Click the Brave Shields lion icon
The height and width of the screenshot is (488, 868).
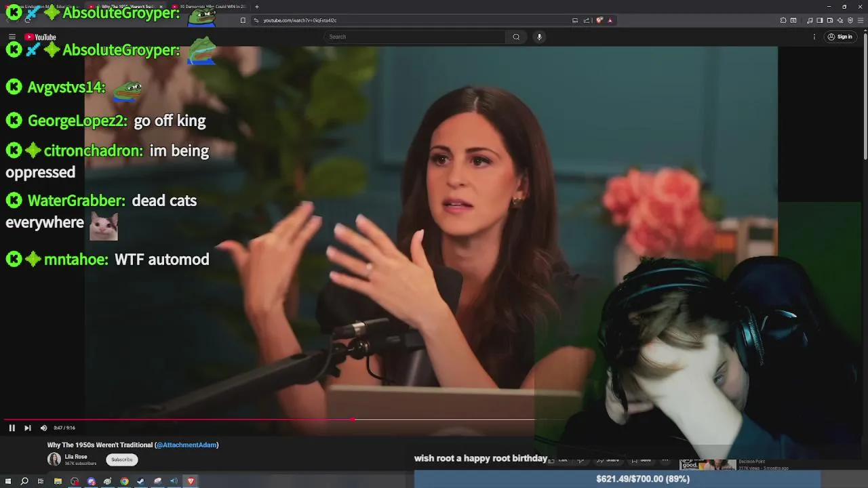(x=599, y=20)
